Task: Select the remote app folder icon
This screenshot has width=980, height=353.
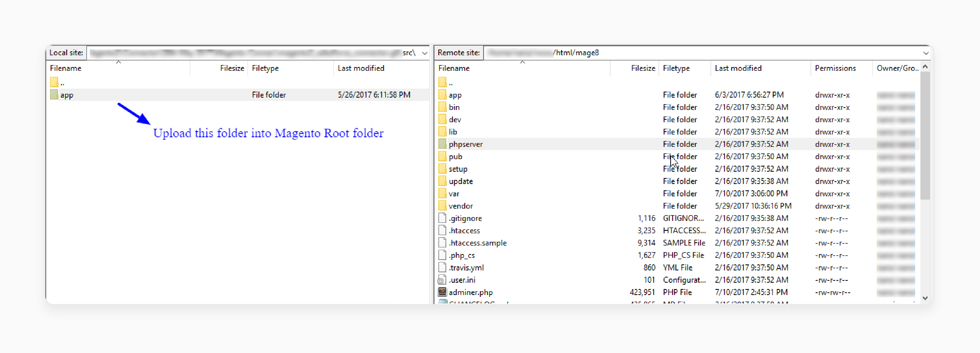Action: point(442,95)
